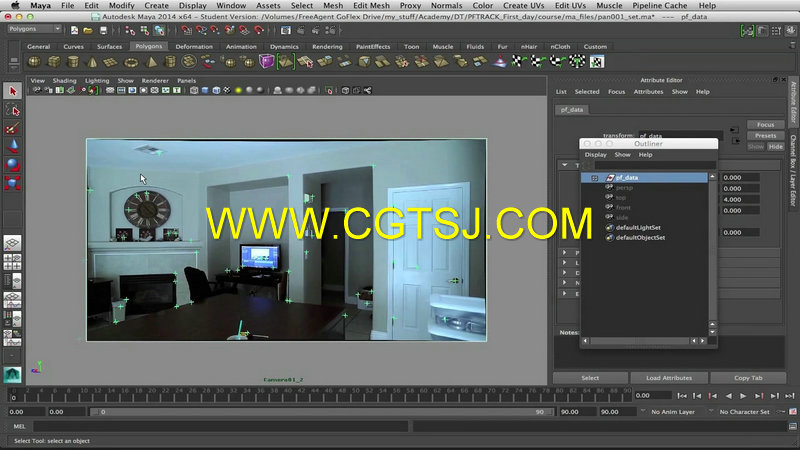Image resolution: width=800 pixels, height=450 pixels.
Task: Create polygon cone from shelf
Action: pos(92,62)
